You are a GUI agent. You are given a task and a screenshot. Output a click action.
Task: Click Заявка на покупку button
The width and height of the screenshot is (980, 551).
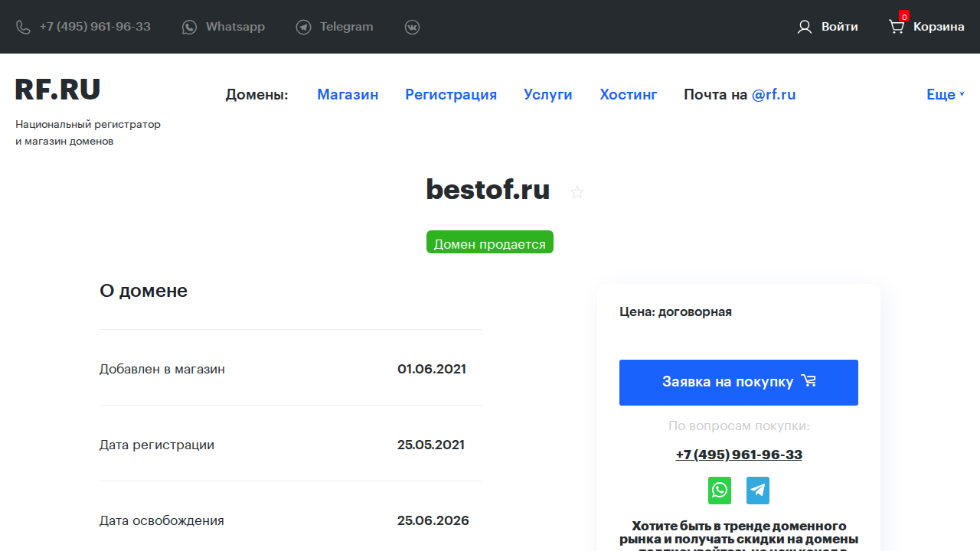click(739, 382)
